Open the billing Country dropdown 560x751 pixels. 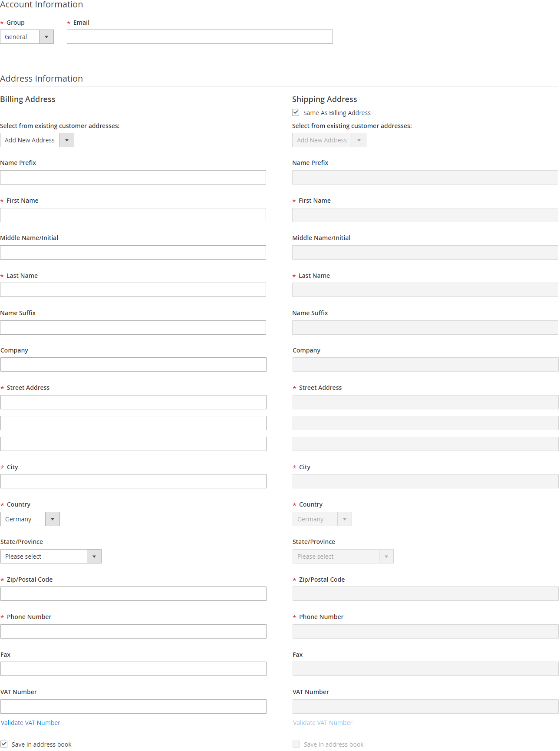point(30,519)
